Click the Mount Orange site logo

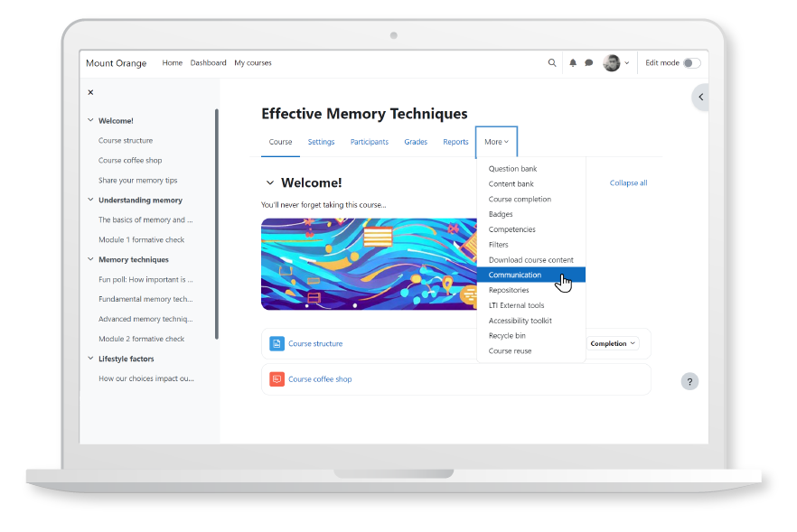[x=116, y=62]
